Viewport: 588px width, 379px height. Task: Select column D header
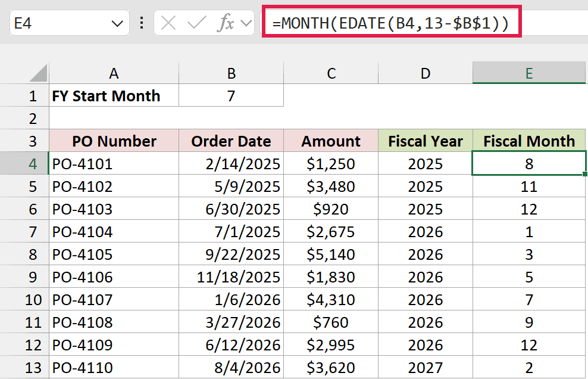[x=426, y=73]
